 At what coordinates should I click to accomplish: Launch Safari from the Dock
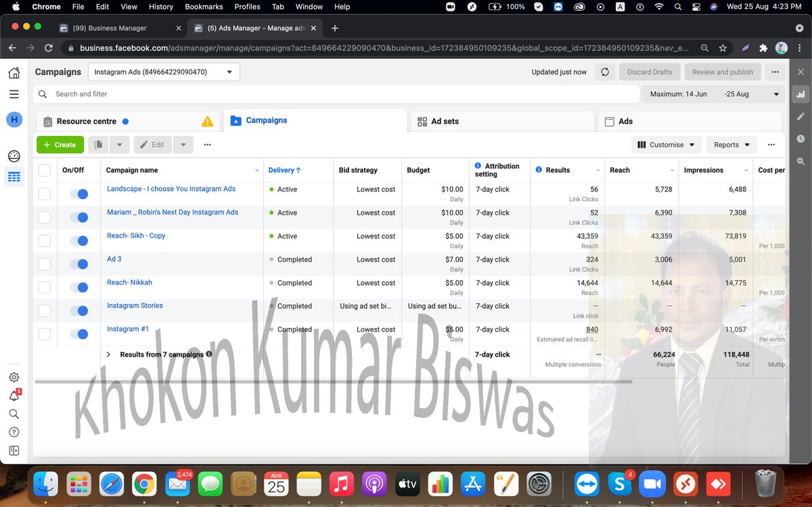(112, 484)
